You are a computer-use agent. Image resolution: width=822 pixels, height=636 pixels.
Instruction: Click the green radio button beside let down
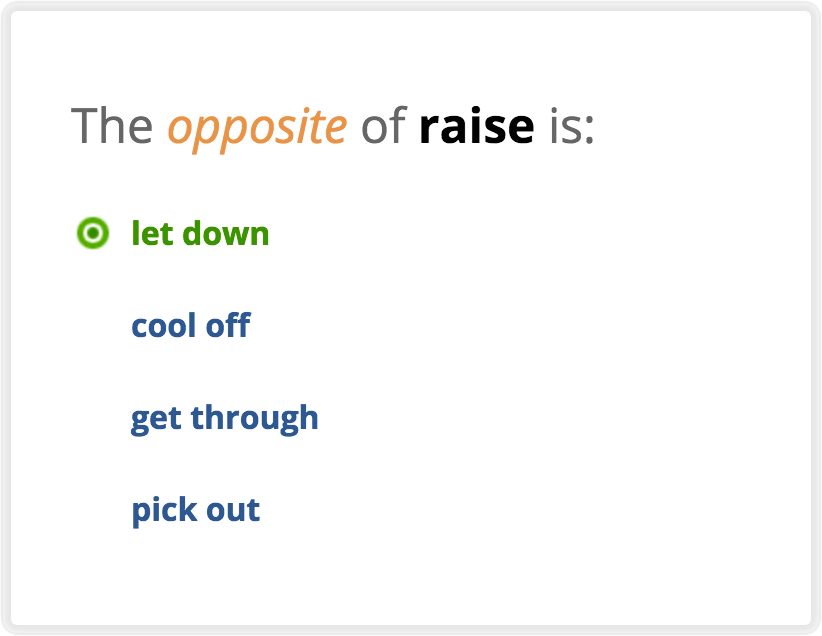coord(92,234)
